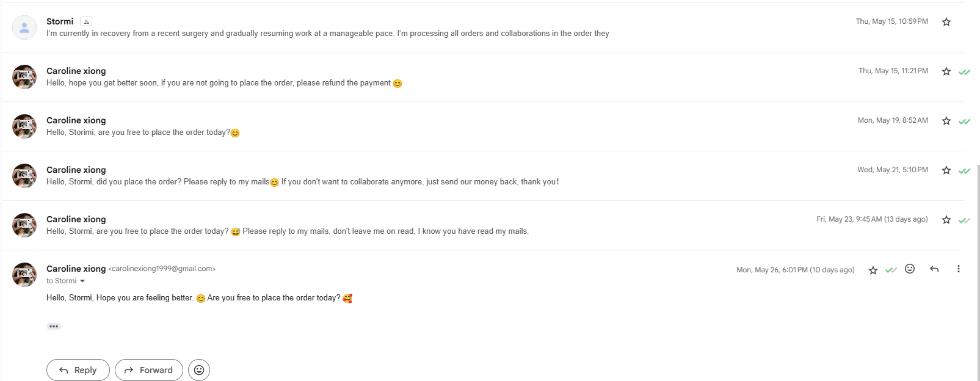Image resolution: width=980 pixels, height=381 pixels.
Task: Star the Fri, May 23 message
Action: pyautogui.click(x=946, y=220)
